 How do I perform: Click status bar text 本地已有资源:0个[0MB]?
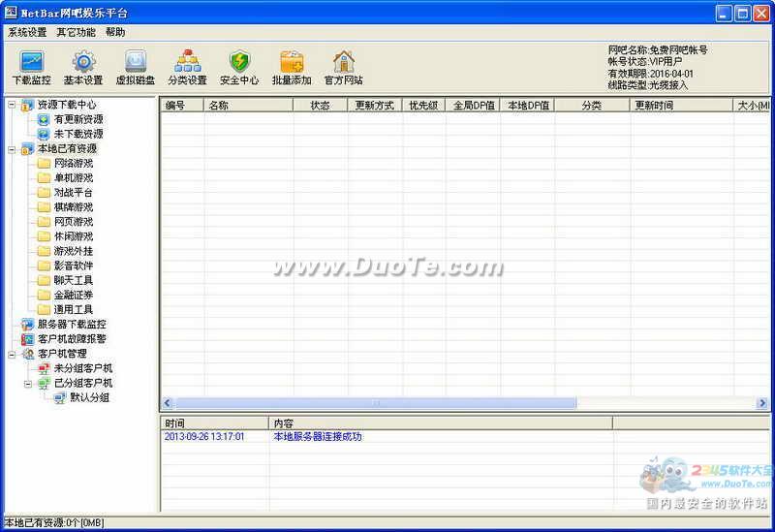[x=54, y=522]
